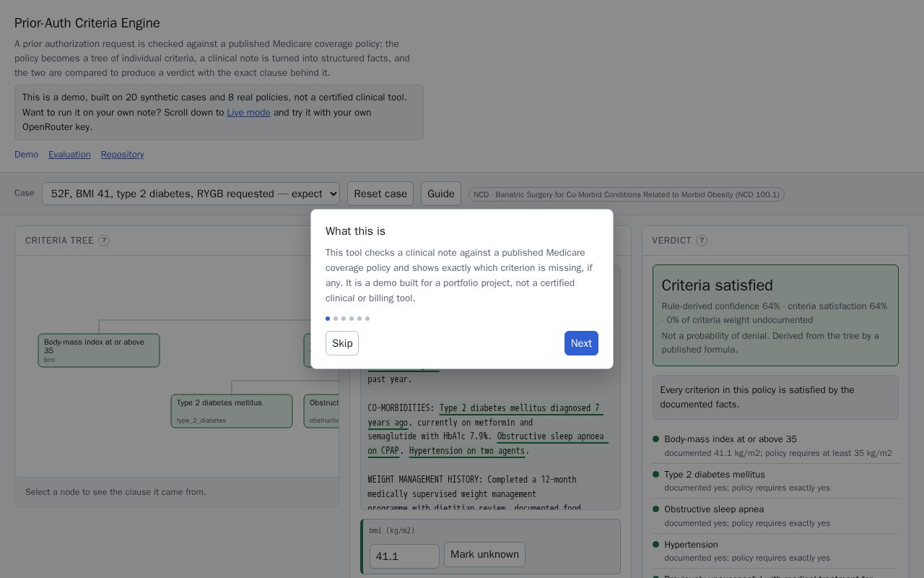This screenshot has height=578, width=924.
Task: Click the highlighted 'Hypertension on two agents' text
Action: (468, 451)
